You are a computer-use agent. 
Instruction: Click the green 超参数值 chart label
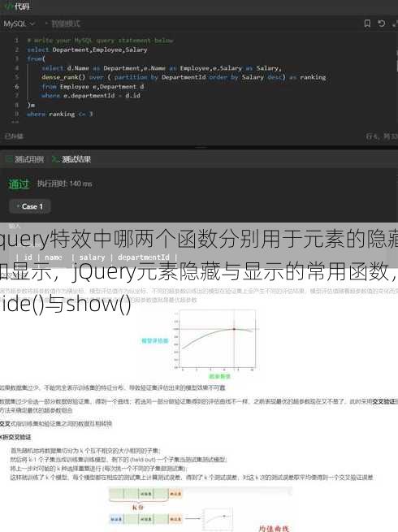click(x=219, y=376)
